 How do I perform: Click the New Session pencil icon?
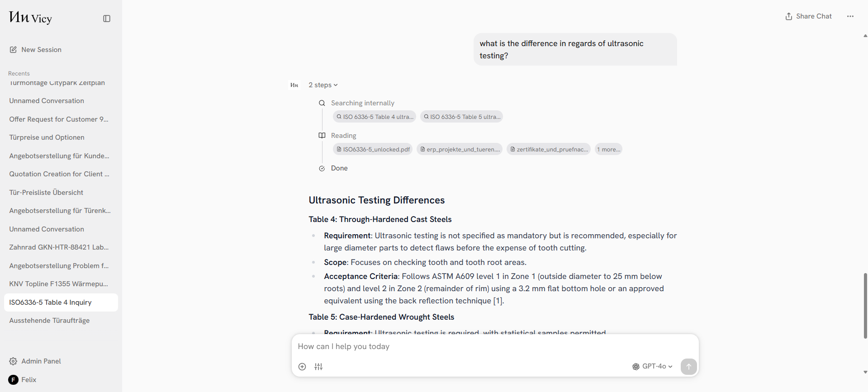pyautogui.click(x=13, y=50)
